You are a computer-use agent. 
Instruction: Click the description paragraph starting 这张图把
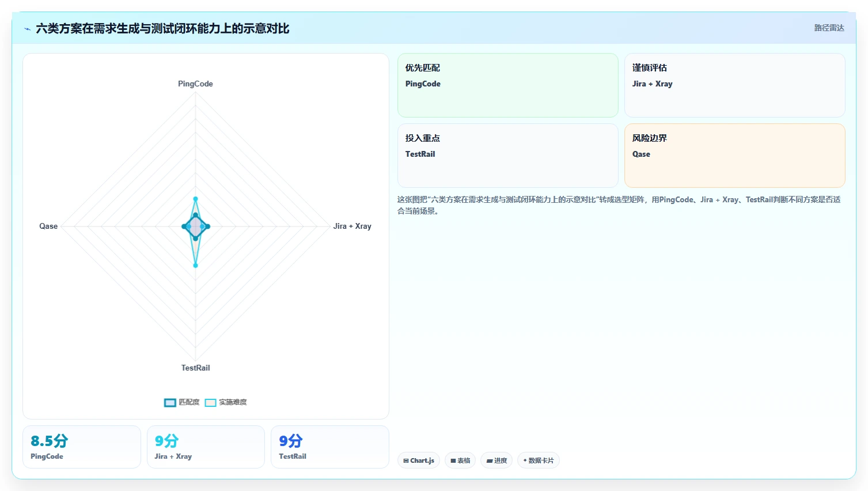tap(619, 205)
